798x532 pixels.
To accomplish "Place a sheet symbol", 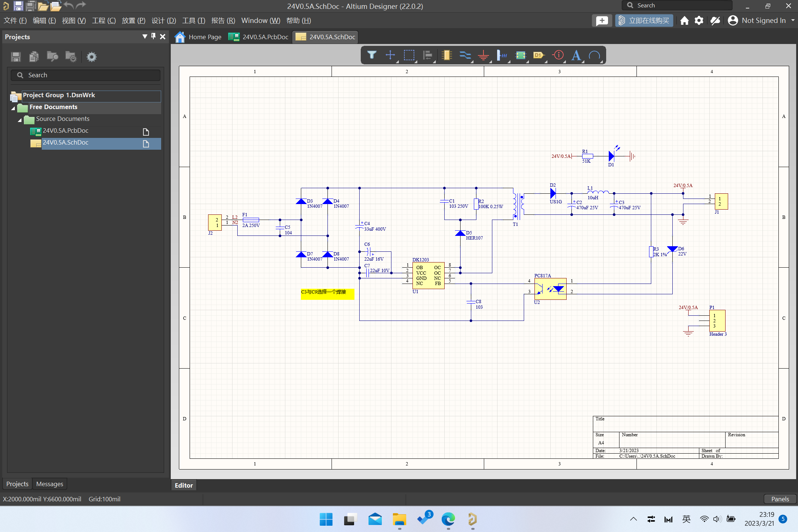I will tap(521, 55).
